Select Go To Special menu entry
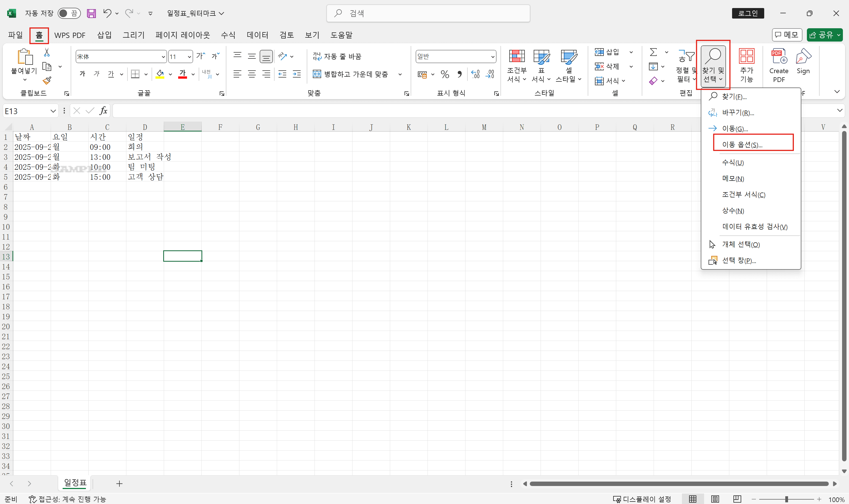Image resolution: width=849 pixels, height=504 pixels. click(742, 145)
